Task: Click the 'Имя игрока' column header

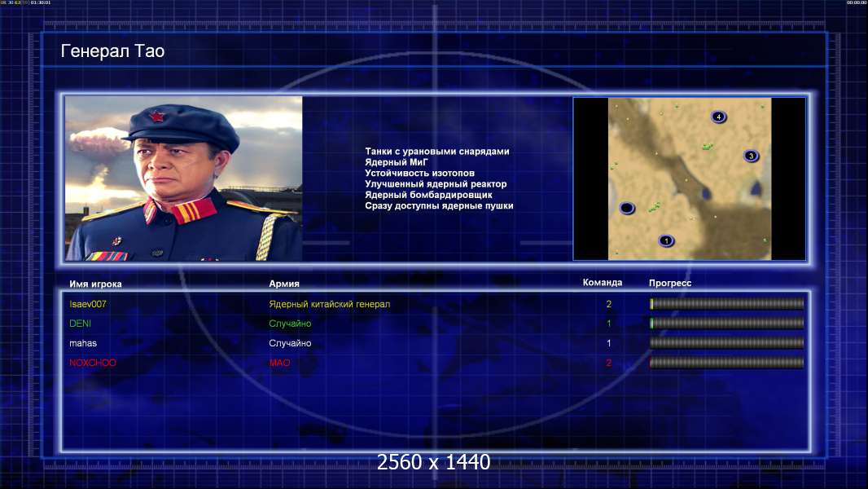Action: (95, 284)
